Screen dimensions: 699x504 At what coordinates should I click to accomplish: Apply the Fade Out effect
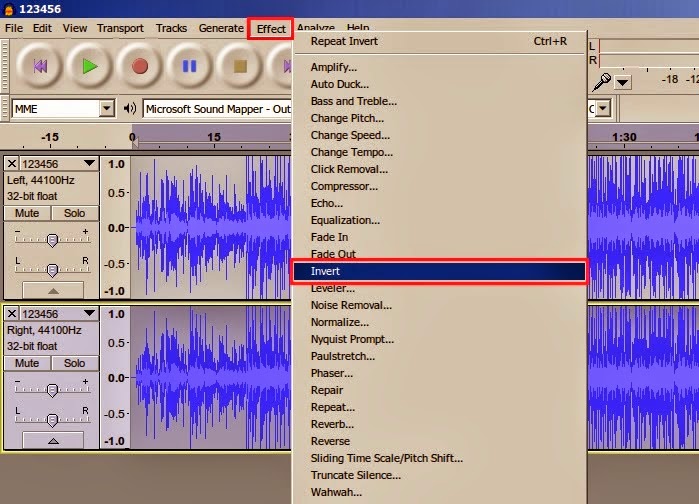tap(439, 253)
